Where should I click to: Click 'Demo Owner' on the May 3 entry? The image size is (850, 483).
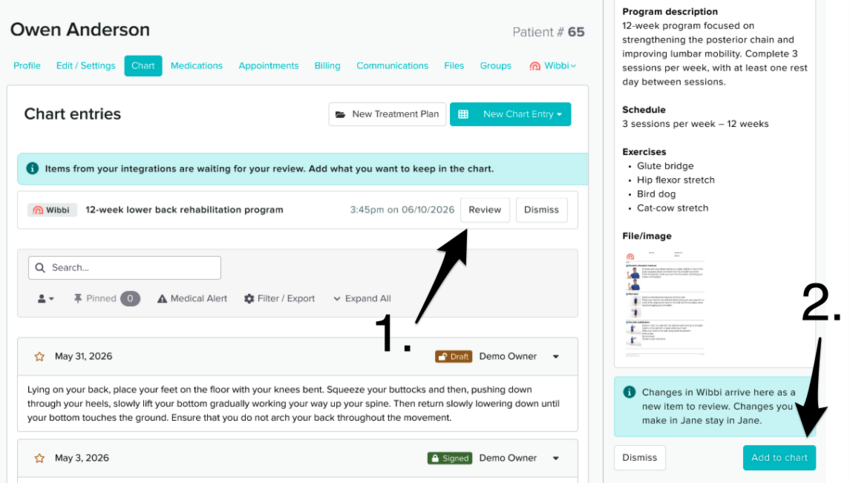(508, 459)
